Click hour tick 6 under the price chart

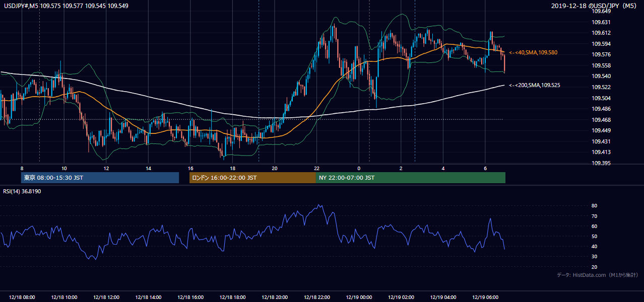[485, 168]
